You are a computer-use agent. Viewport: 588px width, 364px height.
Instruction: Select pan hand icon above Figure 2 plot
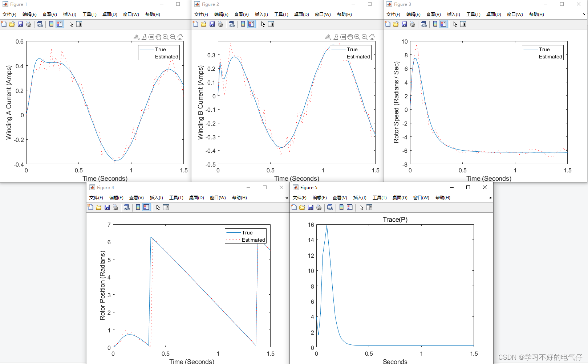pos(350,37)
